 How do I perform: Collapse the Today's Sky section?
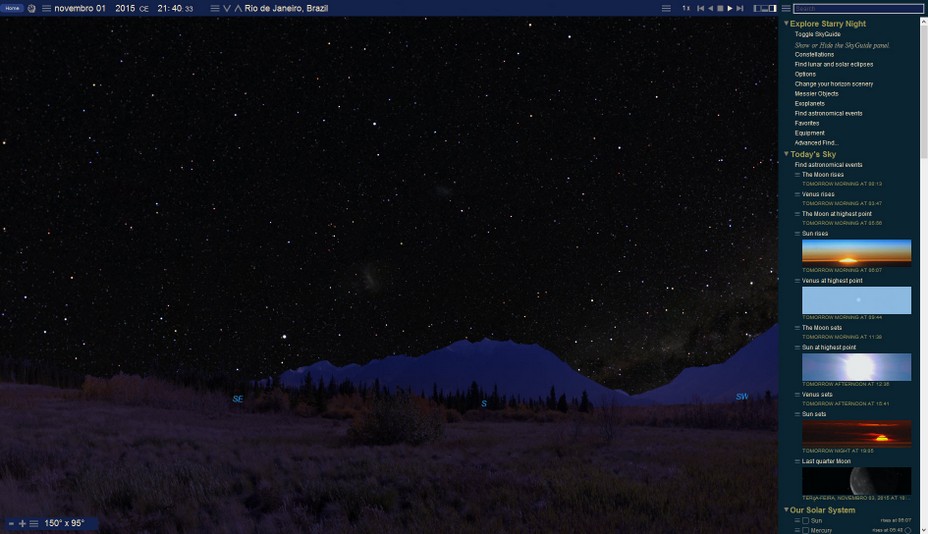tap(786, 154)
